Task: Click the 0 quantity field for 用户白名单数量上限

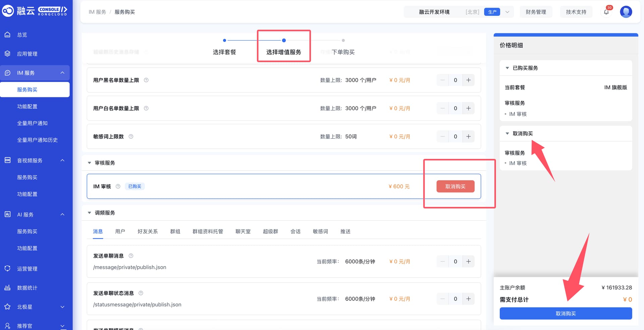Action: (455, 108)
